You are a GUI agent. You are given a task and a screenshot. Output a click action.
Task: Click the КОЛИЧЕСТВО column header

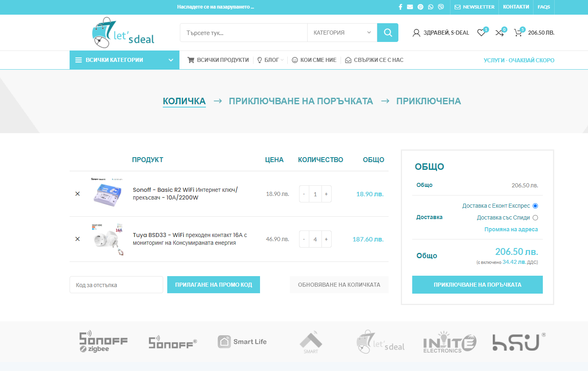tap(321, 160)
